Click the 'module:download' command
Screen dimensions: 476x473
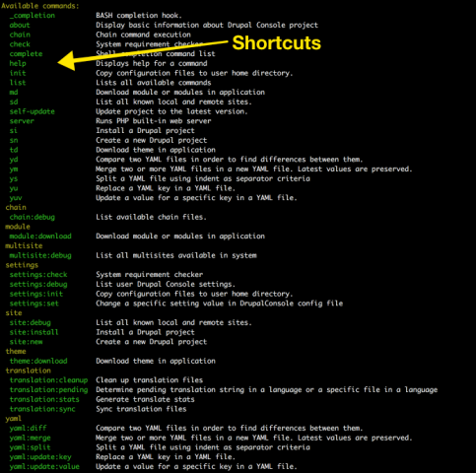(x=40, y=236)
